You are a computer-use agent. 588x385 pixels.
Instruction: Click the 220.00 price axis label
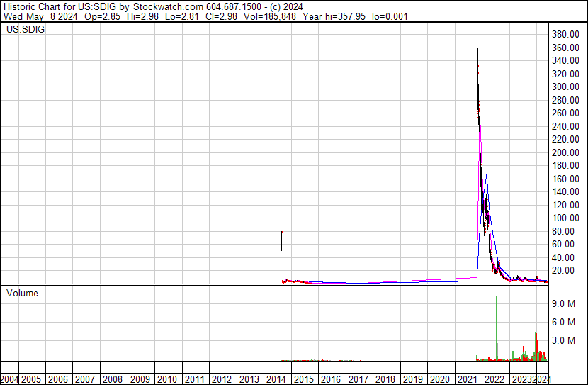click(x=565, y=139)
